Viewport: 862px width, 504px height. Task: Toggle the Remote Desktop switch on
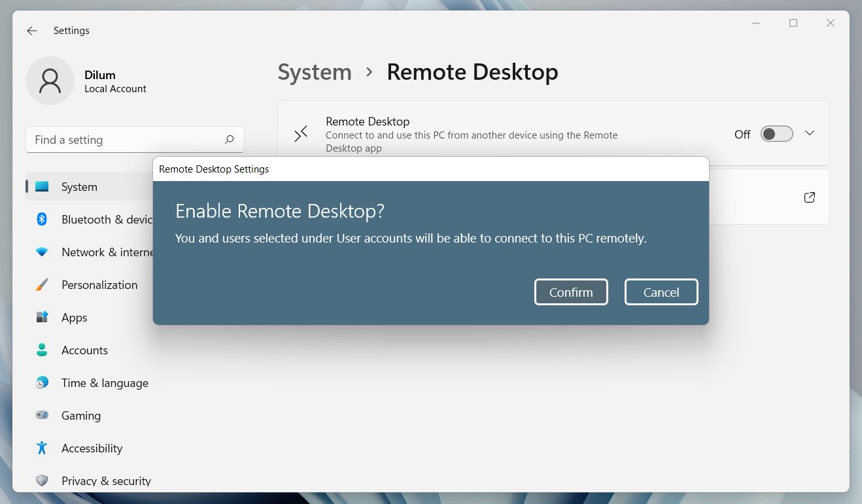click(x=776, y=133)
